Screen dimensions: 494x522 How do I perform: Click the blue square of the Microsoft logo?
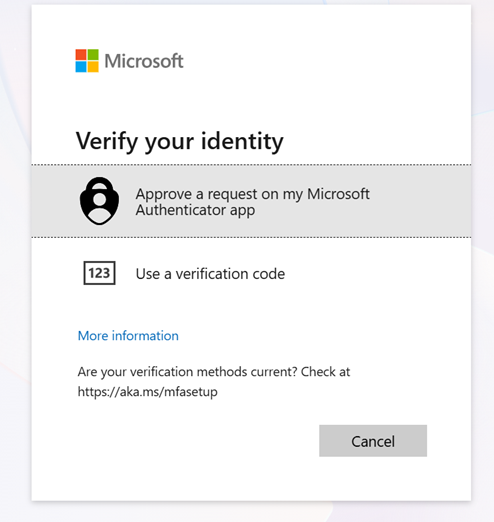81,67
